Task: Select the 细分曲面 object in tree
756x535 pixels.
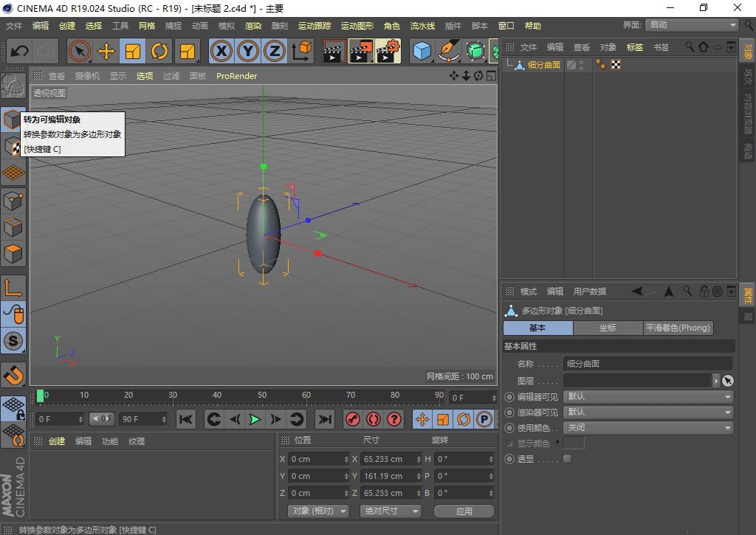Action: coord(544,65)
